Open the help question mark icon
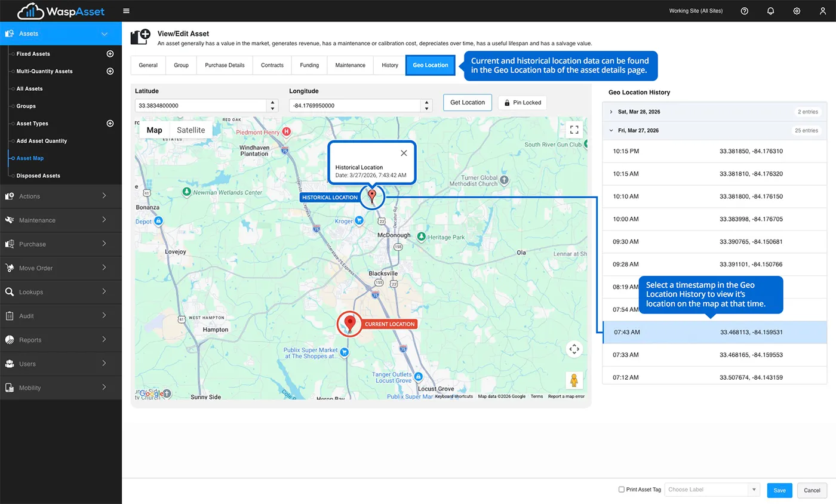 point(744,11)
